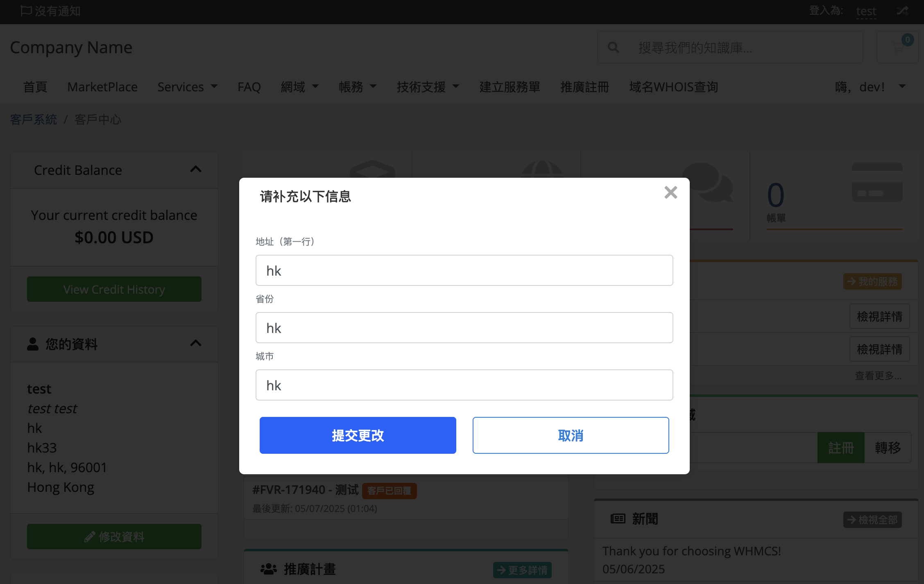Collapse the Credit Balance panel
The width and height of the screenshot is (924, 584).
pyautogui.click(x=196, y=170)
